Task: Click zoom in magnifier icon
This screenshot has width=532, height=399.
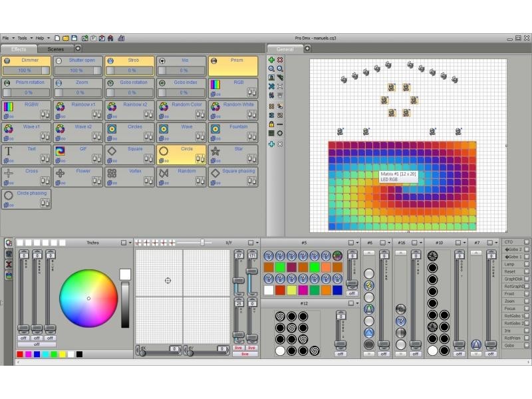Action: [271, 68]
